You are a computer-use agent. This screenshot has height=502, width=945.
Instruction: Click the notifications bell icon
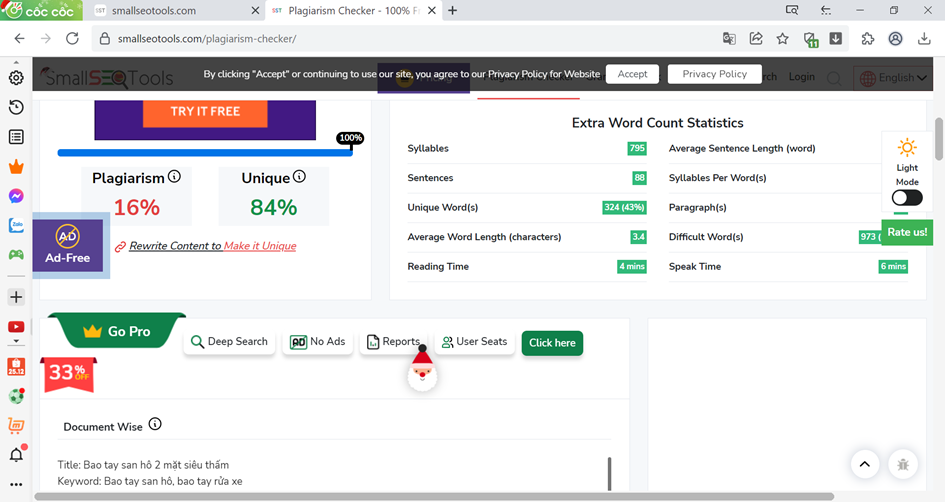click(16, 455)
